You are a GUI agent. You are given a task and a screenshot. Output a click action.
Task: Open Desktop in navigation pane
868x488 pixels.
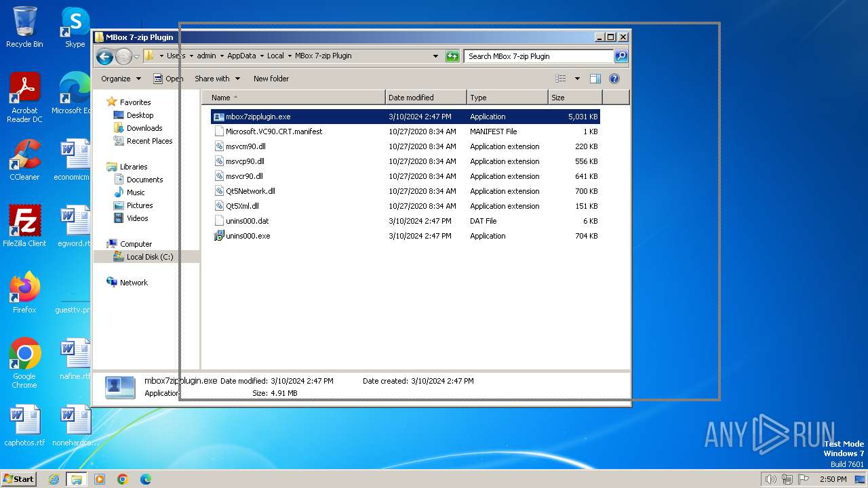click(140, 115)
